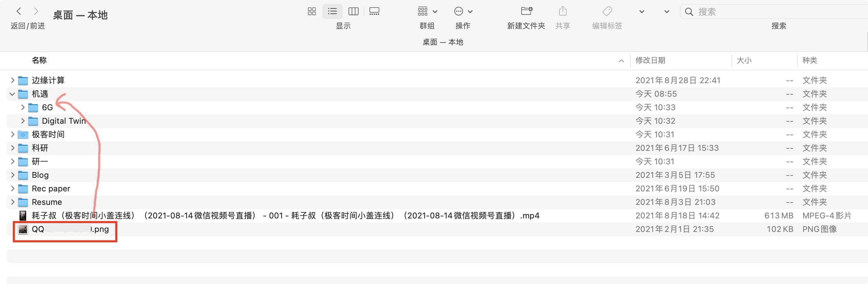868x284 pixels.
Task: Switch to icon grid view
Action: pyautogui.click(x=312, y=11)
